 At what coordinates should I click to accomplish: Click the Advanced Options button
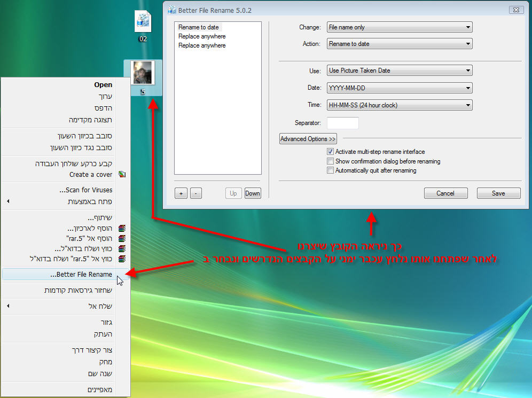[308, 139]
